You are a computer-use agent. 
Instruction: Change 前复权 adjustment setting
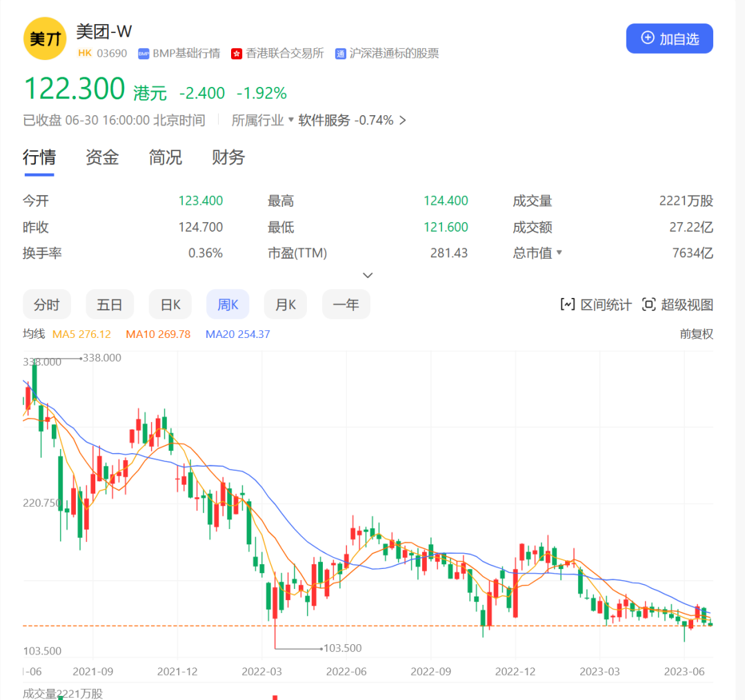click(696, 334)
